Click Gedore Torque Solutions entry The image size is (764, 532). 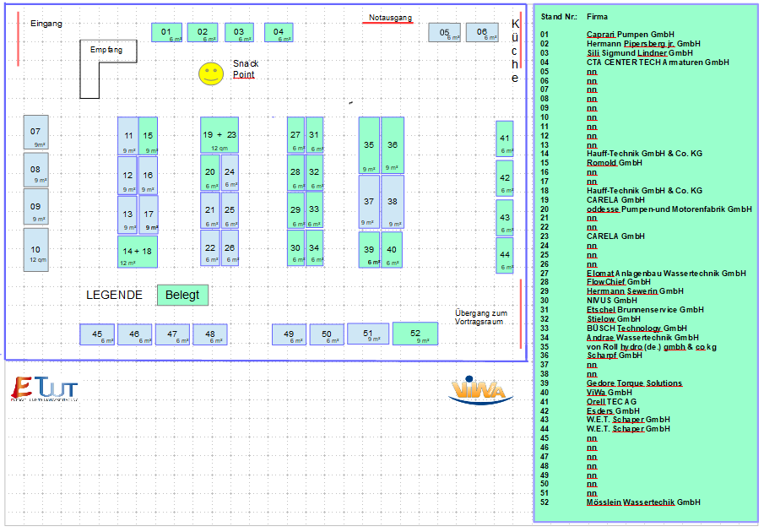pyautogui.click(x=634, y=383)
